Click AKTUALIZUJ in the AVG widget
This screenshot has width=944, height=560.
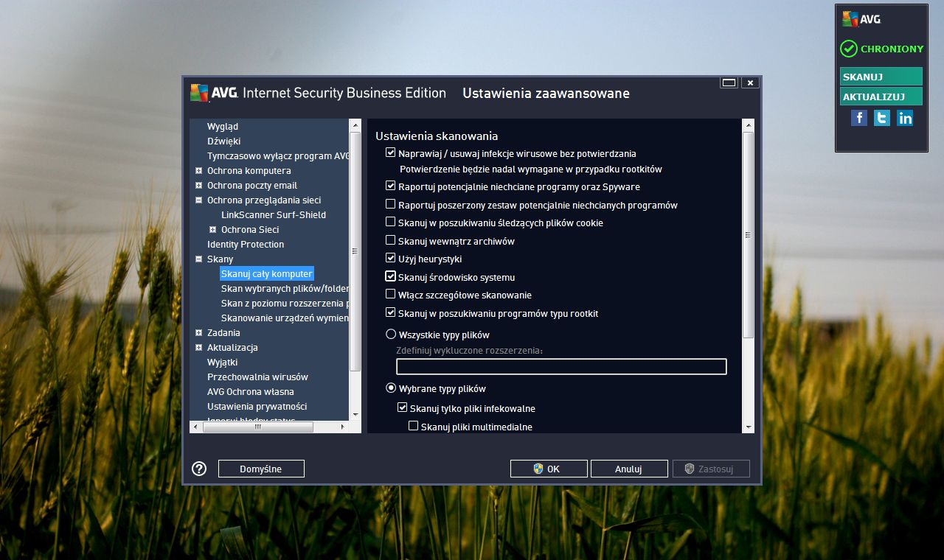coord(881,97)
